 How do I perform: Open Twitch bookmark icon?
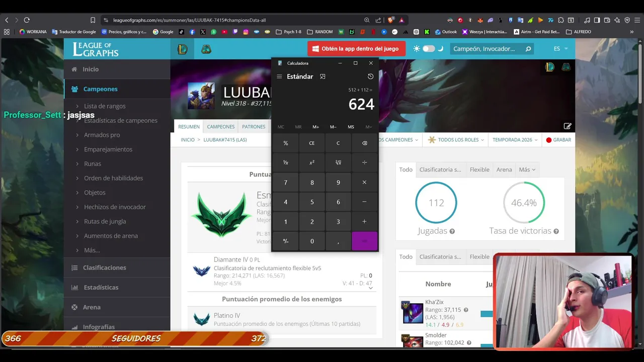[x=235, y=32]
